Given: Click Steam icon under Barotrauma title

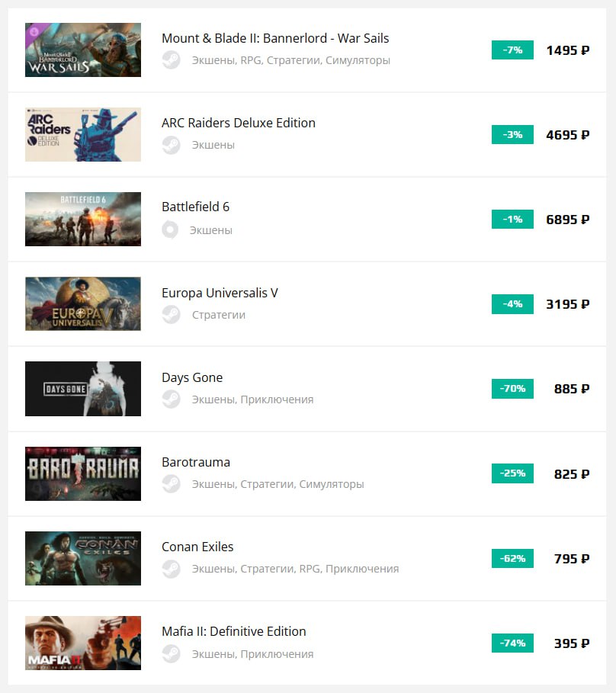Looking at the screenshot, I should (x=172, y=484).
